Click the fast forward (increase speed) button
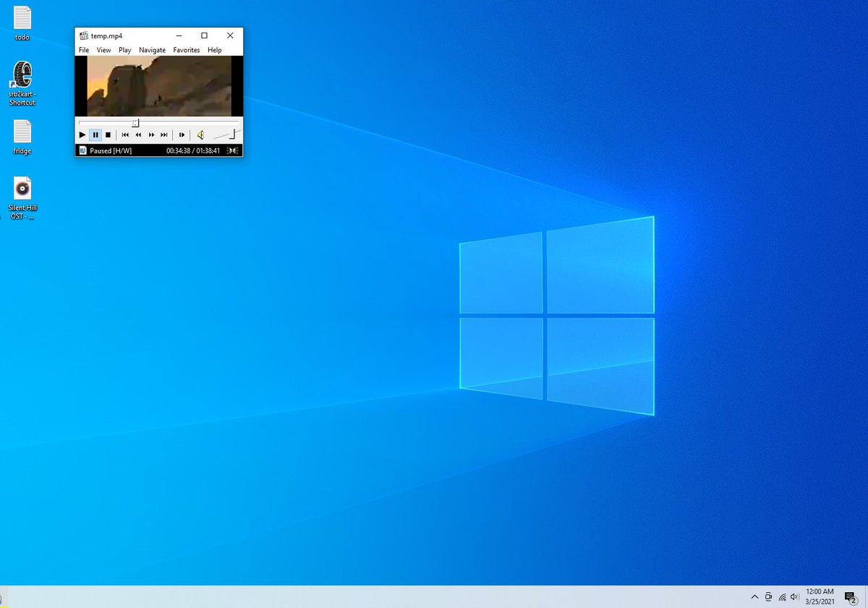 [x=151, y=135]
